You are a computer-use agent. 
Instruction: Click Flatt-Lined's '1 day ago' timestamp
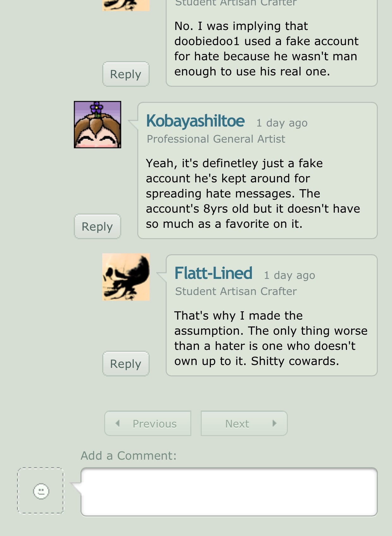coord(289,275)
